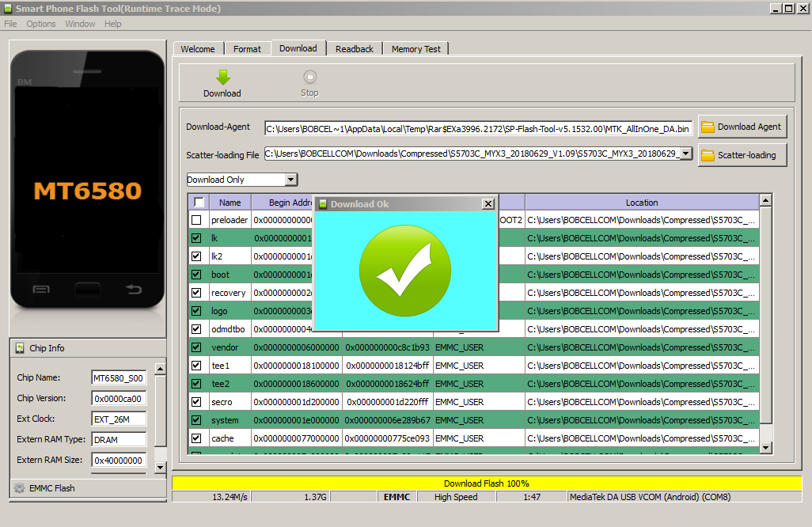Click the green check mark in Download Ok

coord(405,271)
